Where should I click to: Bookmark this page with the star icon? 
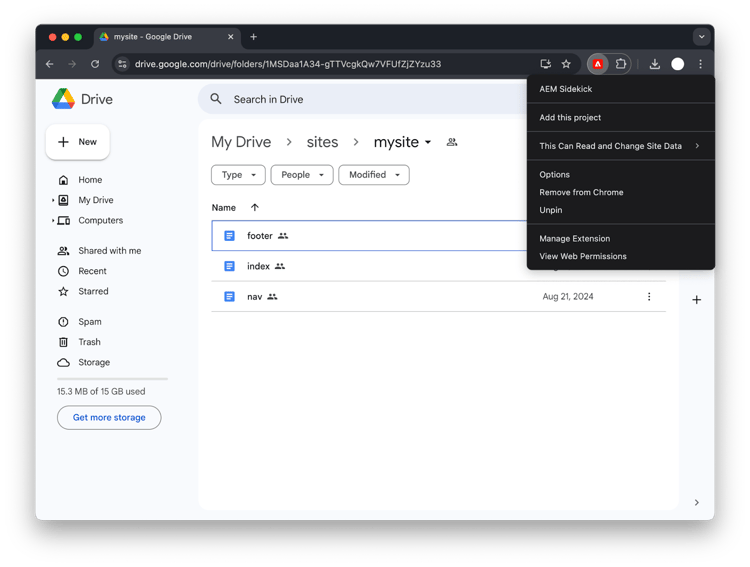(566, 64)
